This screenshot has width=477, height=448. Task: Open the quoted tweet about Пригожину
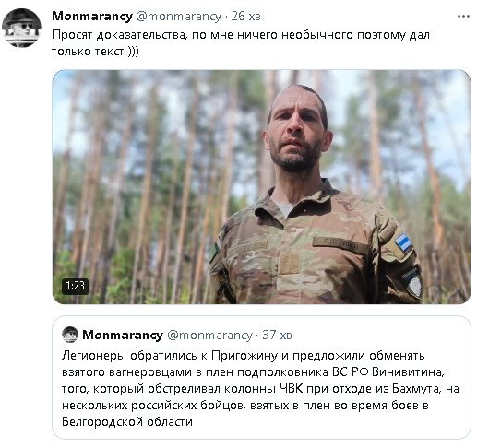261,377
